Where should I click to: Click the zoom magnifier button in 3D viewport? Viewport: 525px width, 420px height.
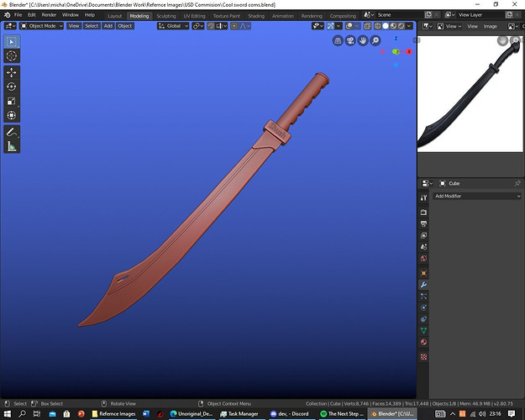coord(375,41)
